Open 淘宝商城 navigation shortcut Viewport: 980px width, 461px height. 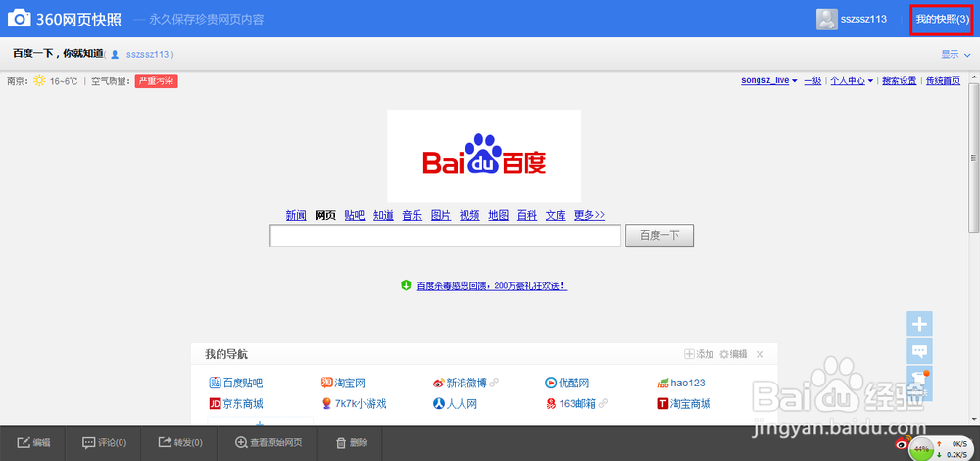tap(684, 404)
